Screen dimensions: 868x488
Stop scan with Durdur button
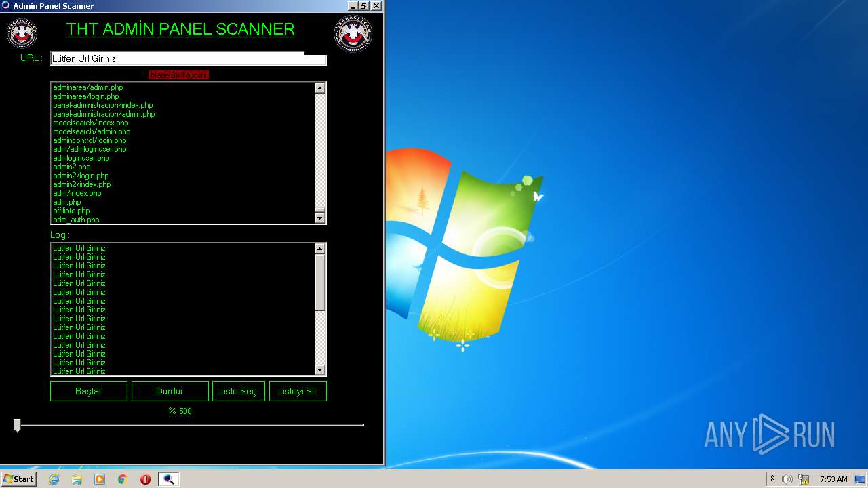(170, 391)
